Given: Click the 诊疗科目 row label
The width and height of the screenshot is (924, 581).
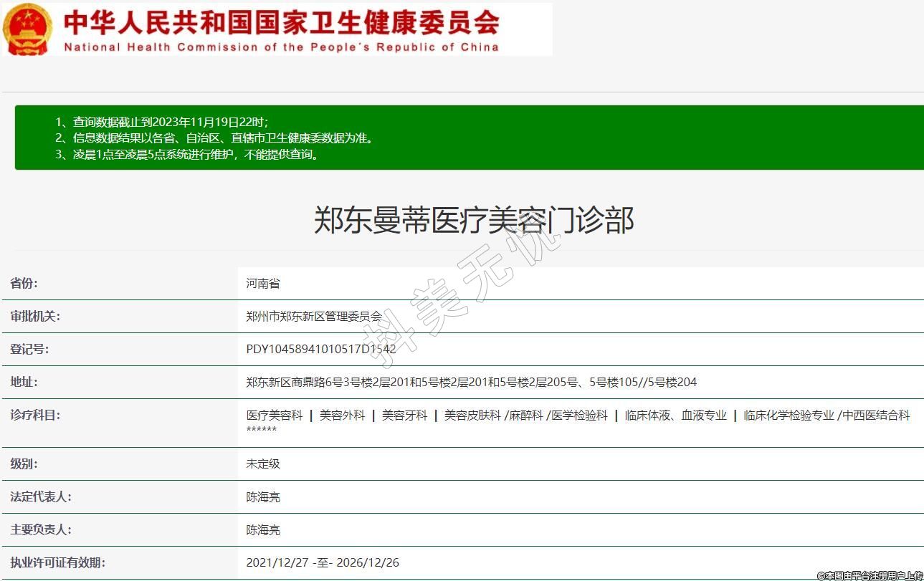Looking at the screenshot, I should click(35, 416).
